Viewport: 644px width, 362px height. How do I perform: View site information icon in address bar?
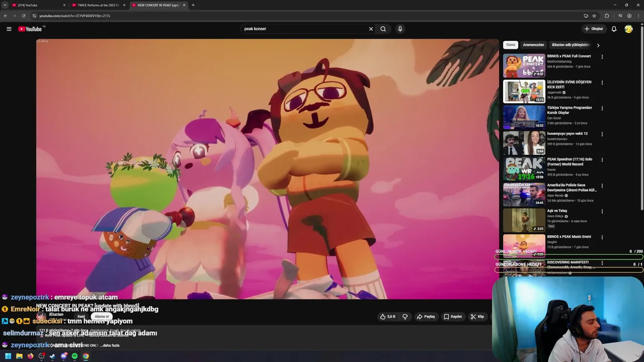(x=34, y=16)
